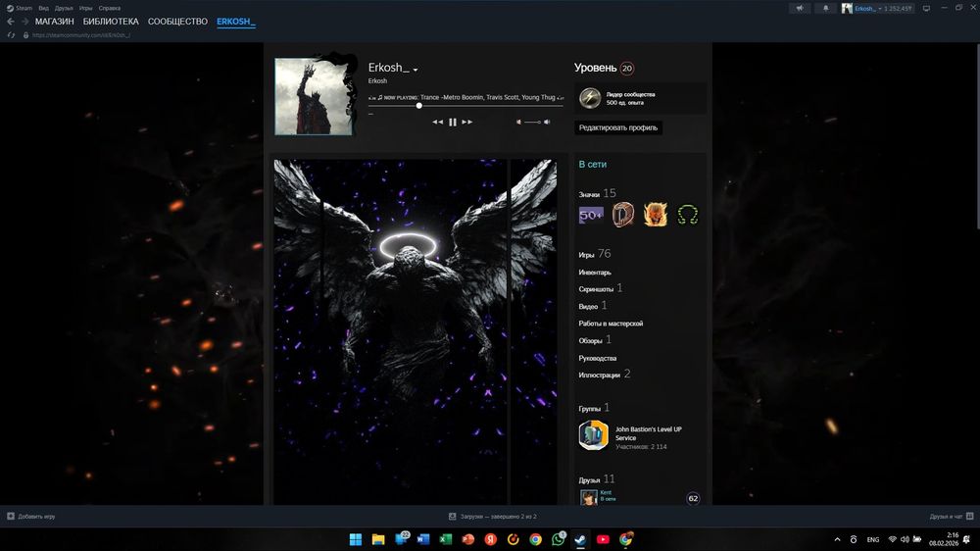Open the 50+ games collector badge

591,215
